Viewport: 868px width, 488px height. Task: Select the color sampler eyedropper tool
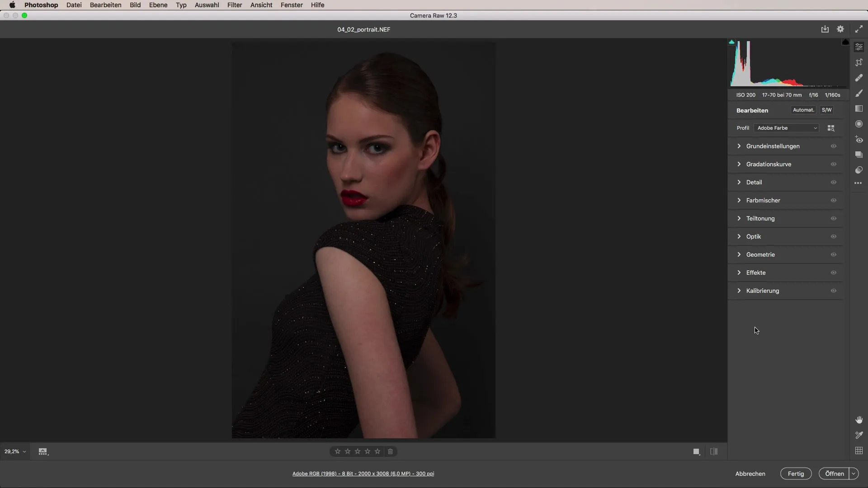point(859,435)
